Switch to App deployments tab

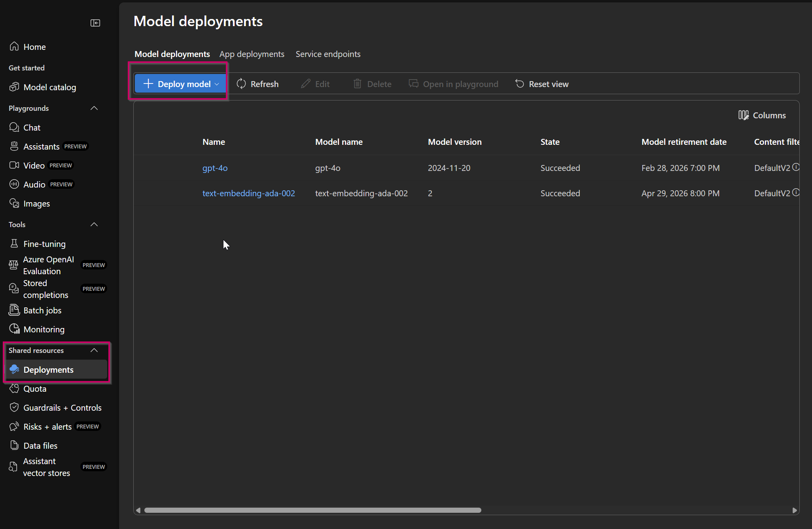point(252,54)
